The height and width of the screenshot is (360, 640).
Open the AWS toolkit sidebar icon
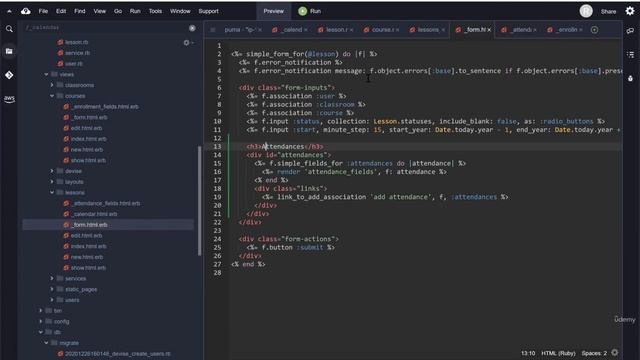9,99
